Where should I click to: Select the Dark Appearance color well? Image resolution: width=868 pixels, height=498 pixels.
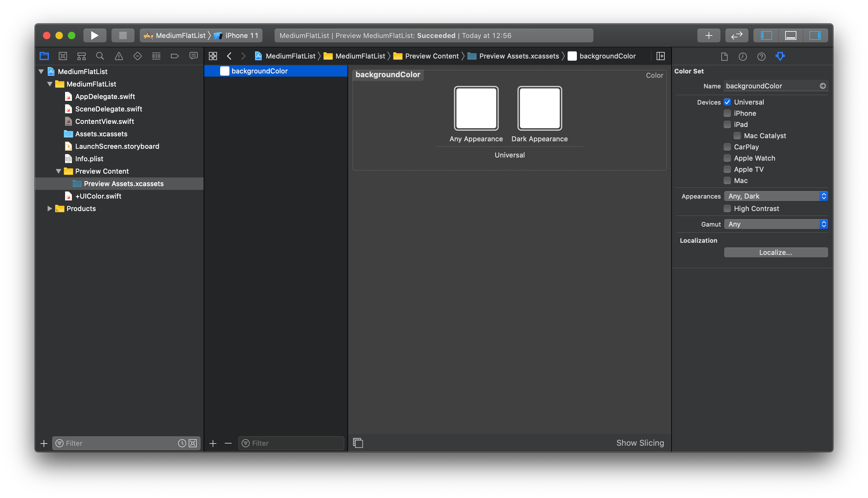click(x=539, y=108)
